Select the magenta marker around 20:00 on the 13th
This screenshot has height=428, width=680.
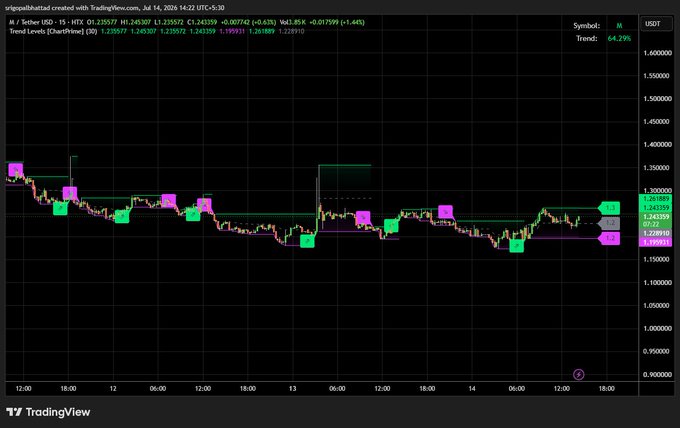445,212
